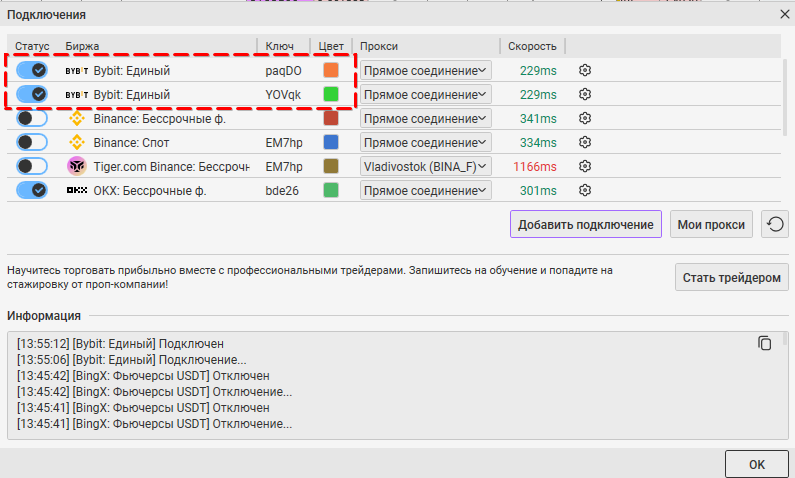Open the Vladivostok (BINA_F) proxy dropdown
This screenshot has width=795, height=478.
[425, 166]
